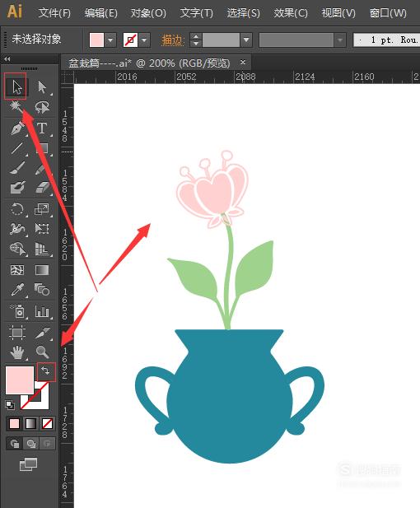This screenshot has height=508, width=420.
Task: Select the Eyedropper tool
Action: 16,289
